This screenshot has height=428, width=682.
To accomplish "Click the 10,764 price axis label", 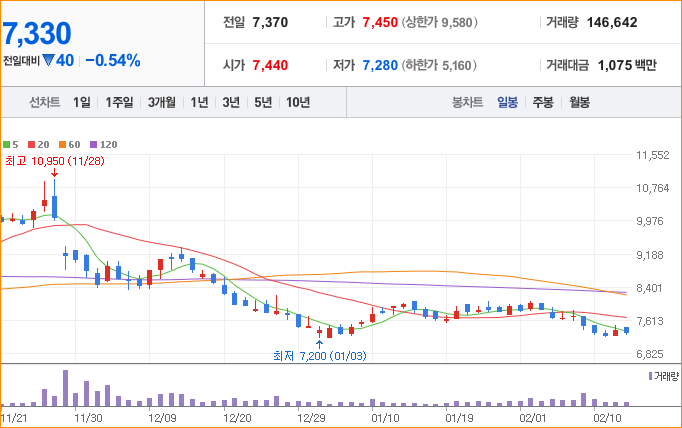I will coord(652,188).
